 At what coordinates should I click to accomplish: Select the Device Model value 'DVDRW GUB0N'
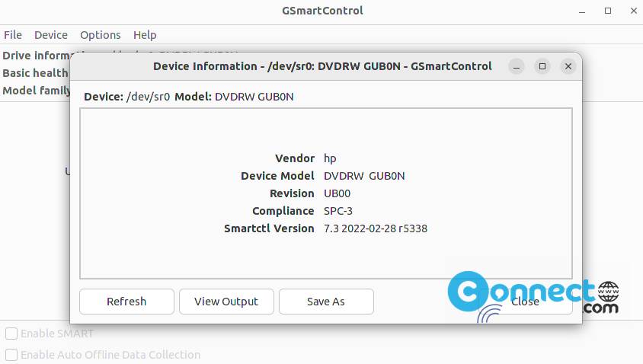364,176
